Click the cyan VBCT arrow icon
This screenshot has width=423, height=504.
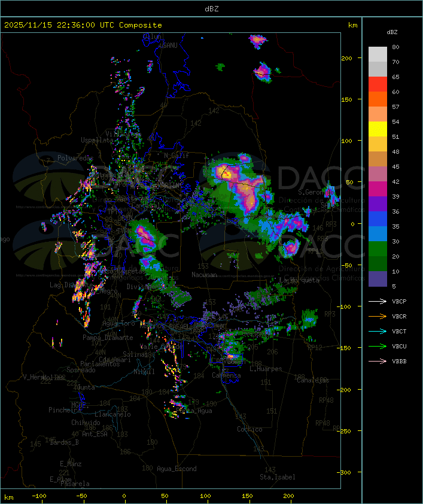(378, 331)
